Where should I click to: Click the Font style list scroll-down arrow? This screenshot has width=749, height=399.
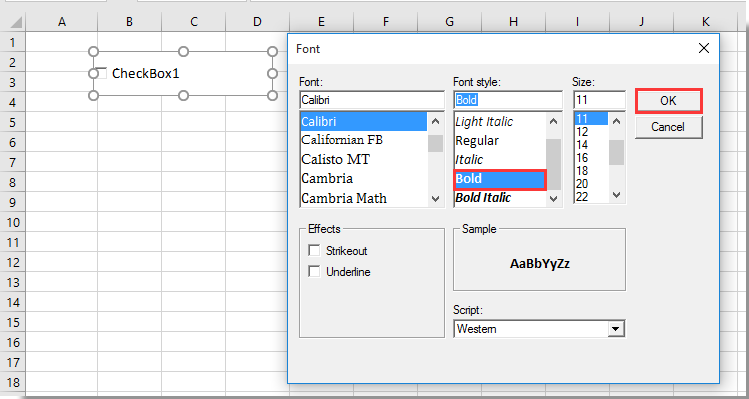point(554,199)
